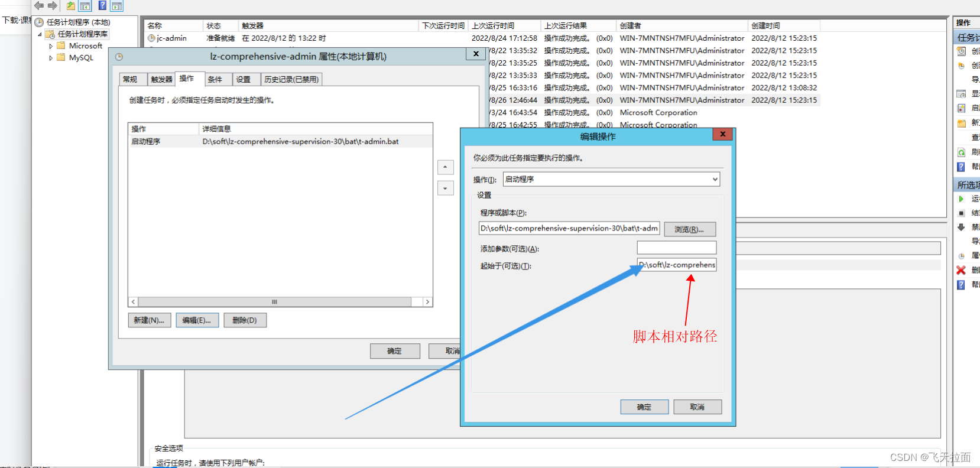Click the right scroll arrow under the action list
Viewport: 980px width, 468px height.
point(427,302)
